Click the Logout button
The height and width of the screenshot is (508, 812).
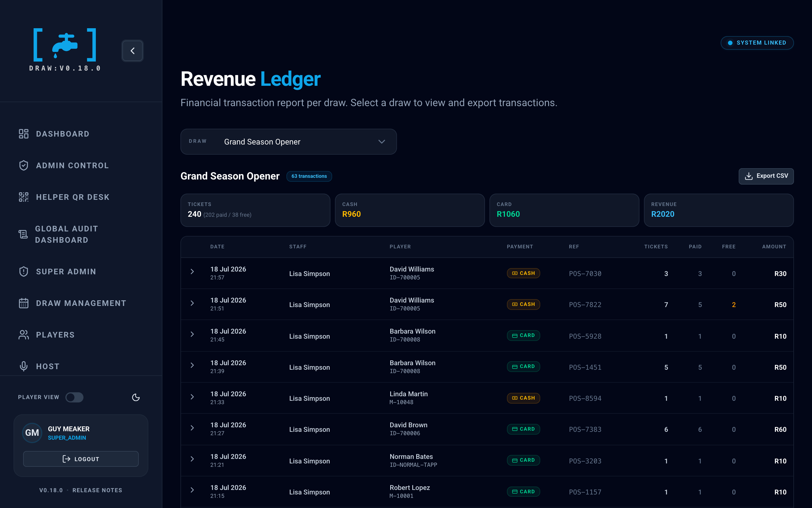(x=81, y=459)
